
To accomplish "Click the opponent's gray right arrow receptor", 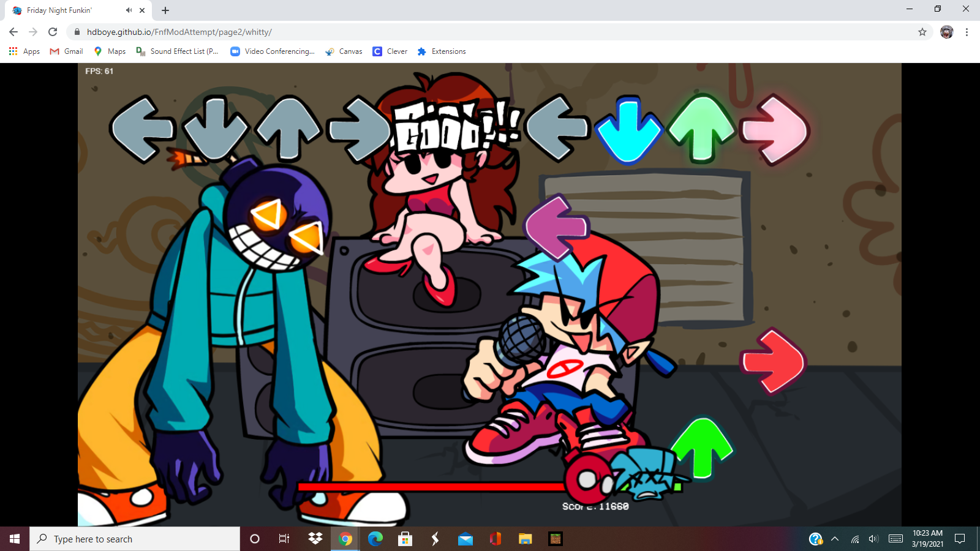I will click(361, 129).
